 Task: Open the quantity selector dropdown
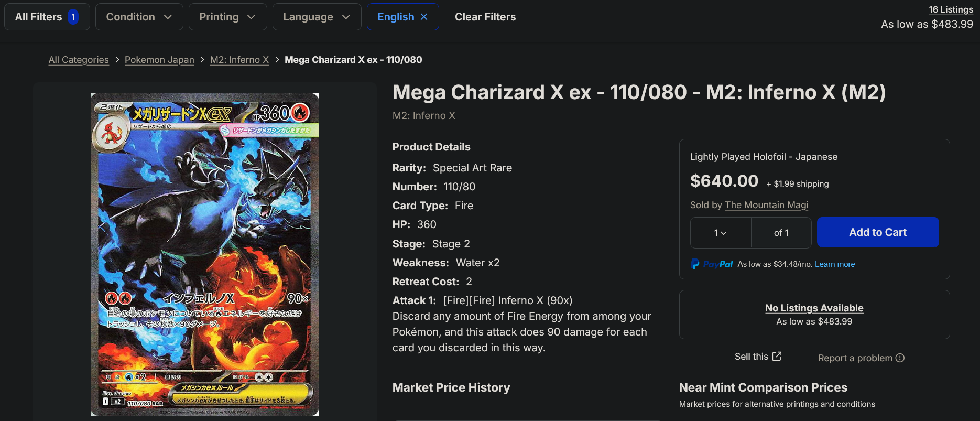click(x=721, y=233)
